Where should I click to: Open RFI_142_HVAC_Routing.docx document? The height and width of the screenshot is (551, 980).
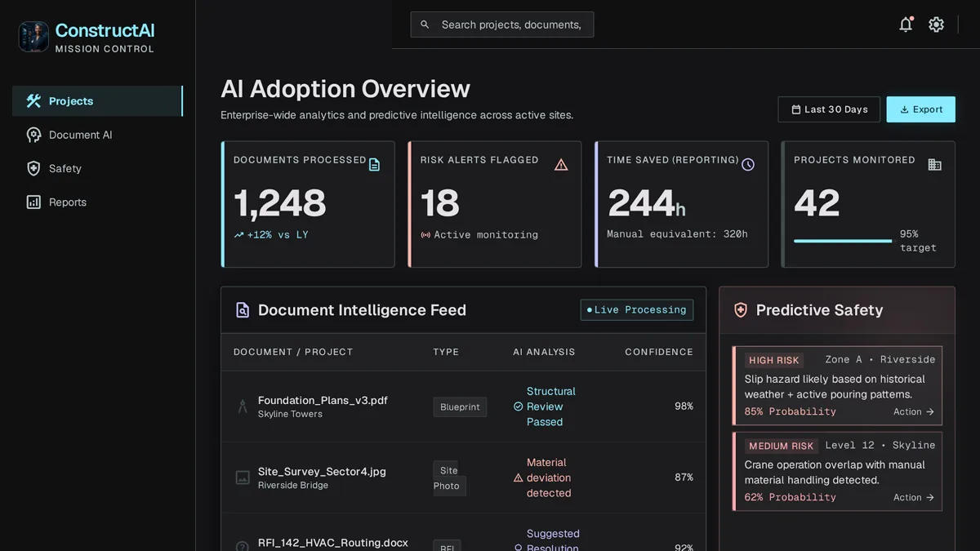[333, 543]
